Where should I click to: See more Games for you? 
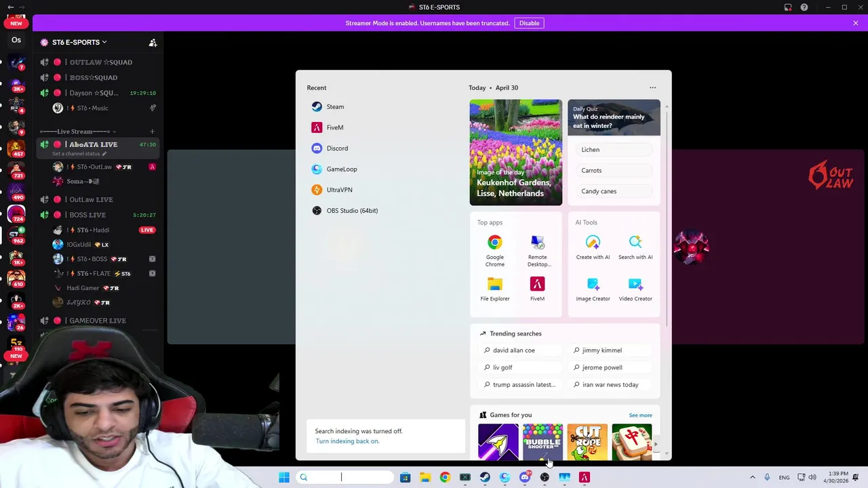coord(640,415)
